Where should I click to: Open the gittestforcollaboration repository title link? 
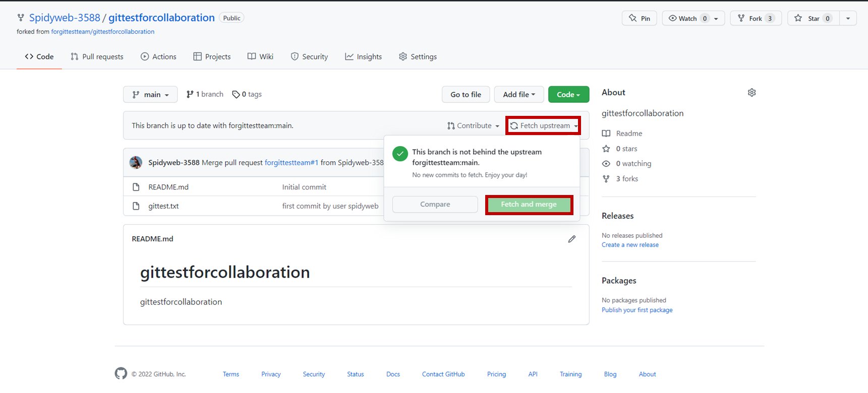click(x=161, y=18)
